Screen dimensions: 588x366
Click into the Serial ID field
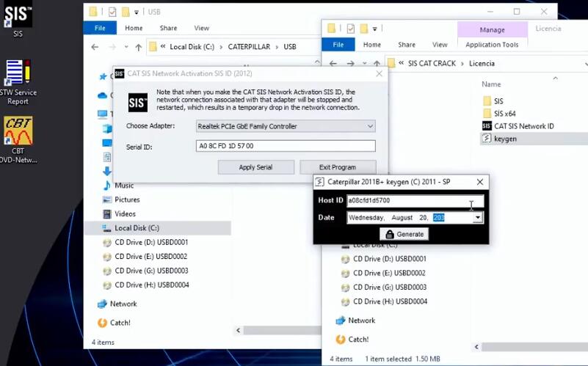[286, 146]
